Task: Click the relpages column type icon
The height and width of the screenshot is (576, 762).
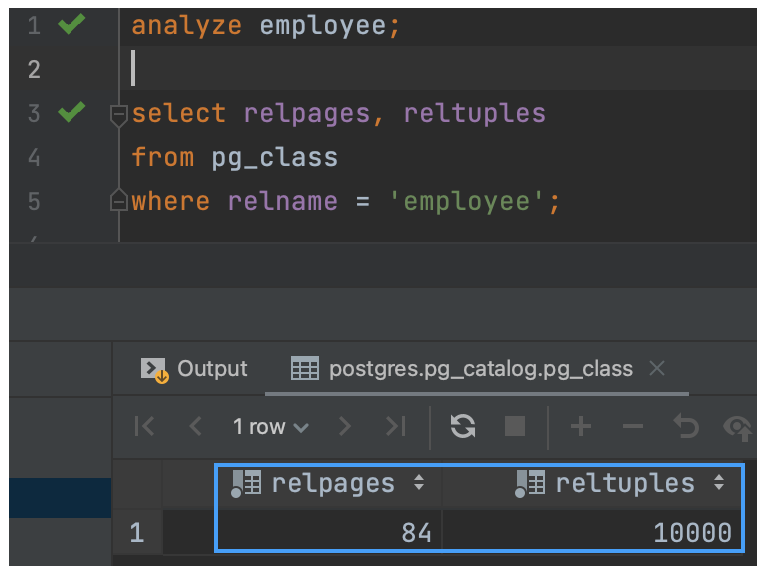Action: pyautogui.click(x=246, y=484)
